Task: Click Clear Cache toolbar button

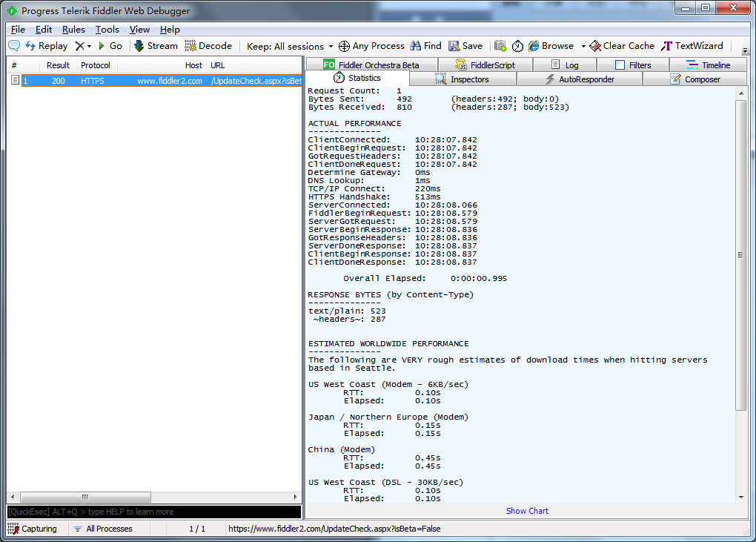Action: 622,46
